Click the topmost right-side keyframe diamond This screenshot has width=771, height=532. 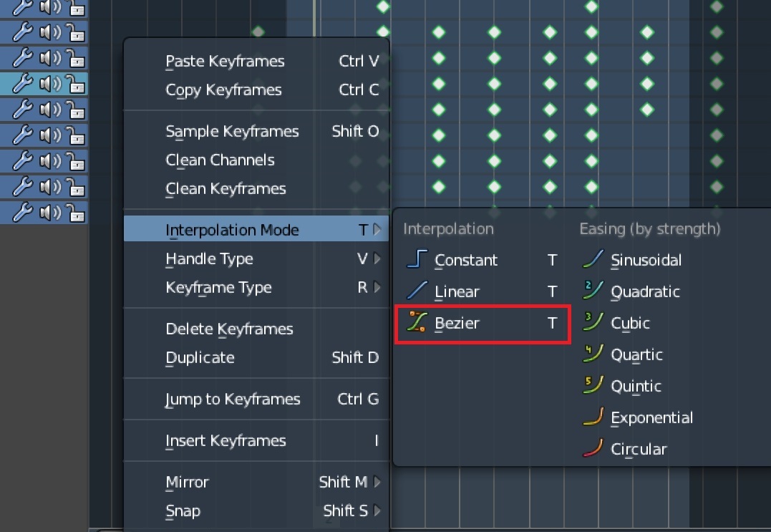click(717, 6)
